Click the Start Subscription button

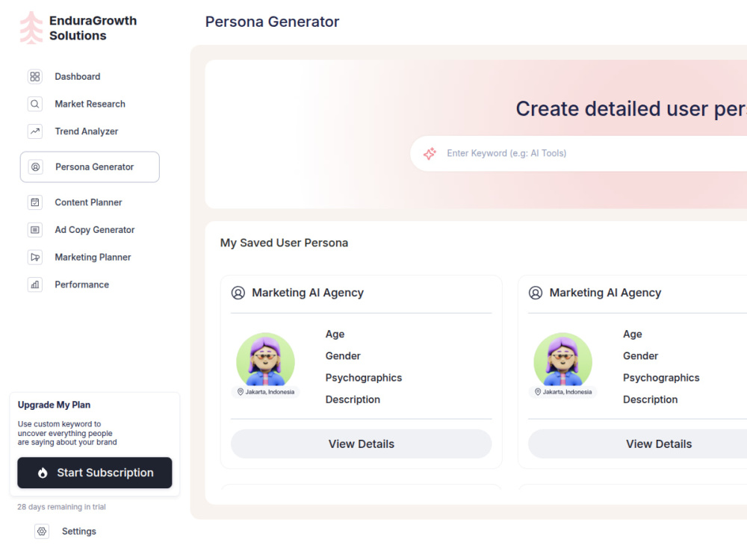coord(95,473)
